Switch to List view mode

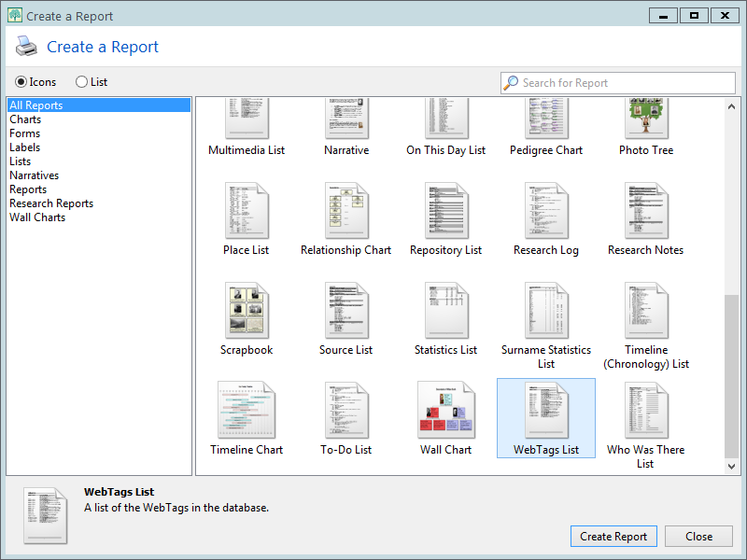(82, 82)
